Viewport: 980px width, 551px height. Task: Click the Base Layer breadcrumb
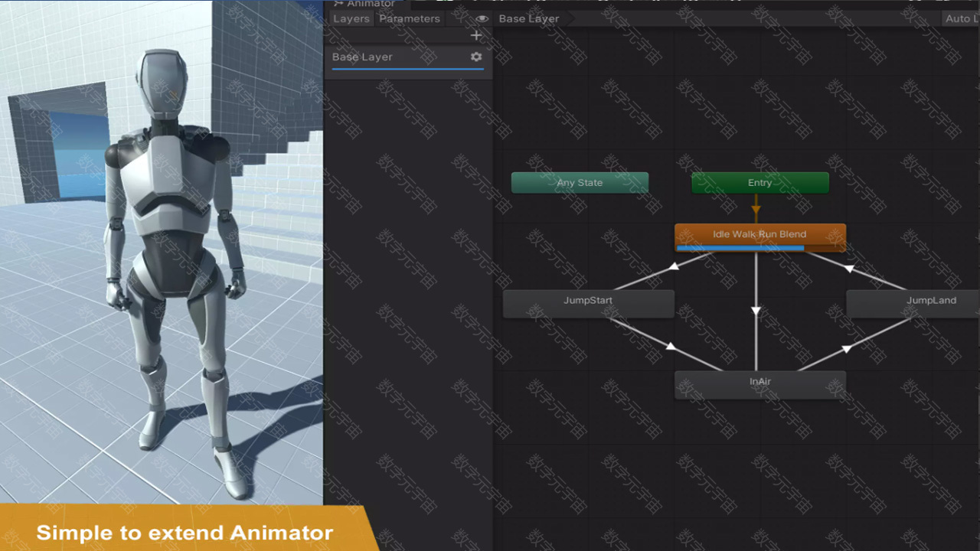point(528,18)
